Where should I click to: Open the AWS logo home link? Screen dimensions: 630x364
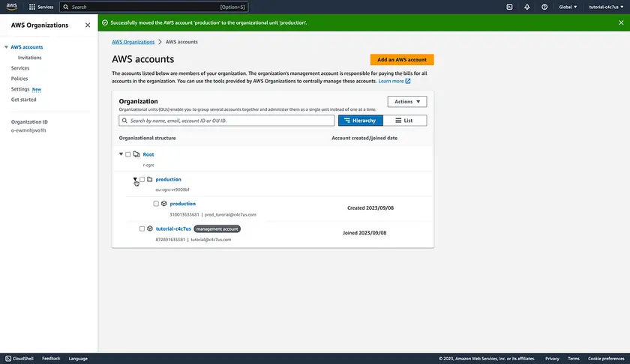[12, 7]
